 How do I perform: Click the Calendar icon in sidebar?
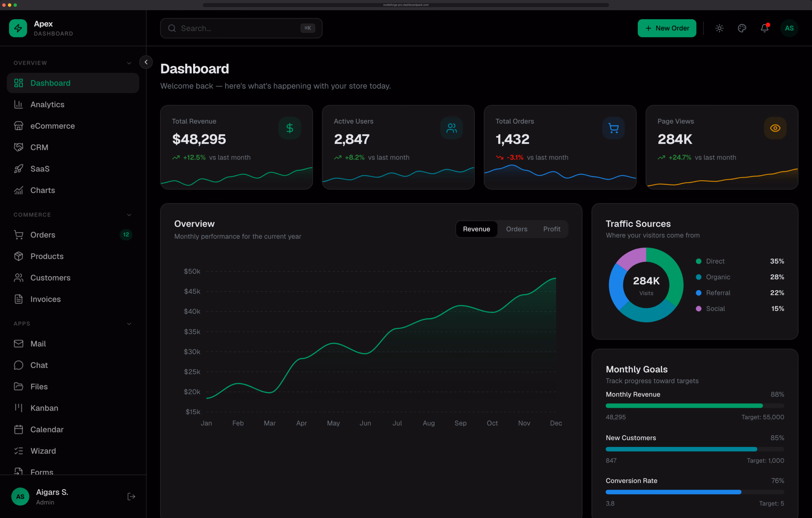(18, 429)
